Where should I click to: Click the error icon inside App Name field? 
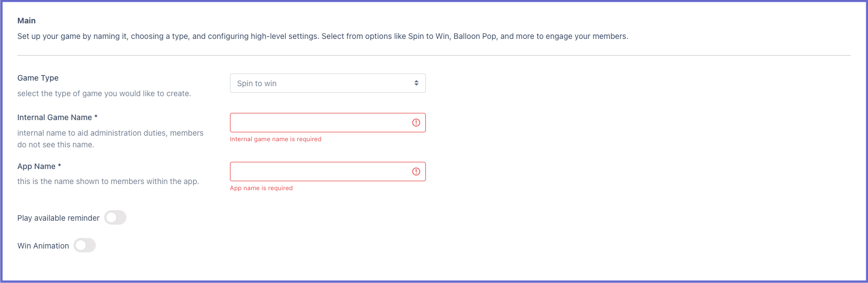[416, 171]
